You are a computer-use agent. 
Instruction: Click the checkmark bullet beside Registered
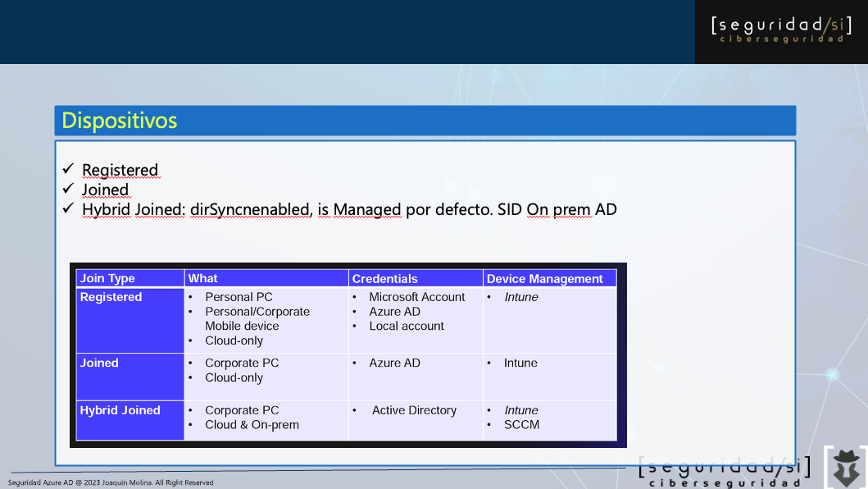(x=69, y=169)
